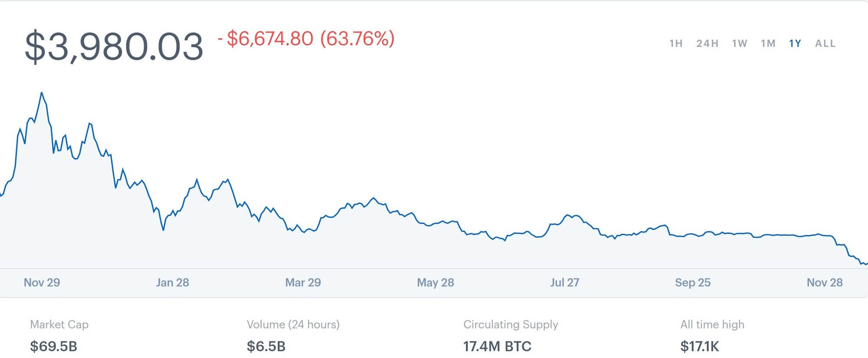This screenshot has height=358, width=868.
Task: Open the 1M chart view
Action: [x=767, y=43]
